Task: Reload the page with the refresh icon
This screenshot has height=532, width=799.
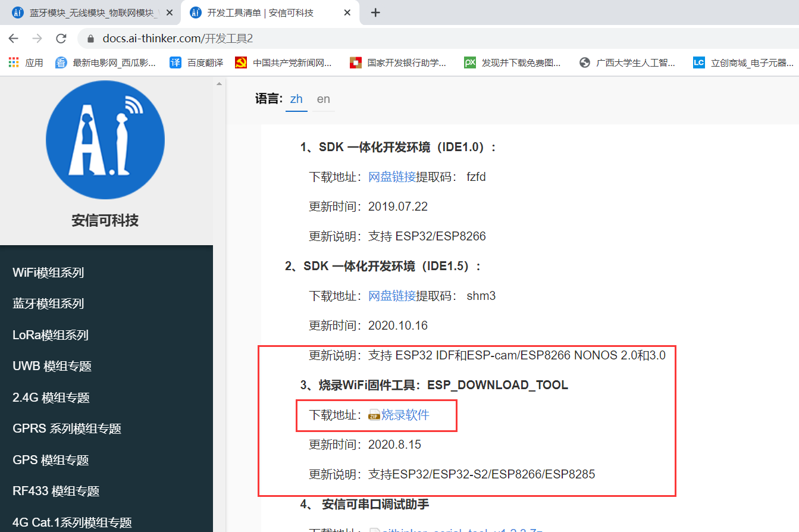Action: click(61, 39)
